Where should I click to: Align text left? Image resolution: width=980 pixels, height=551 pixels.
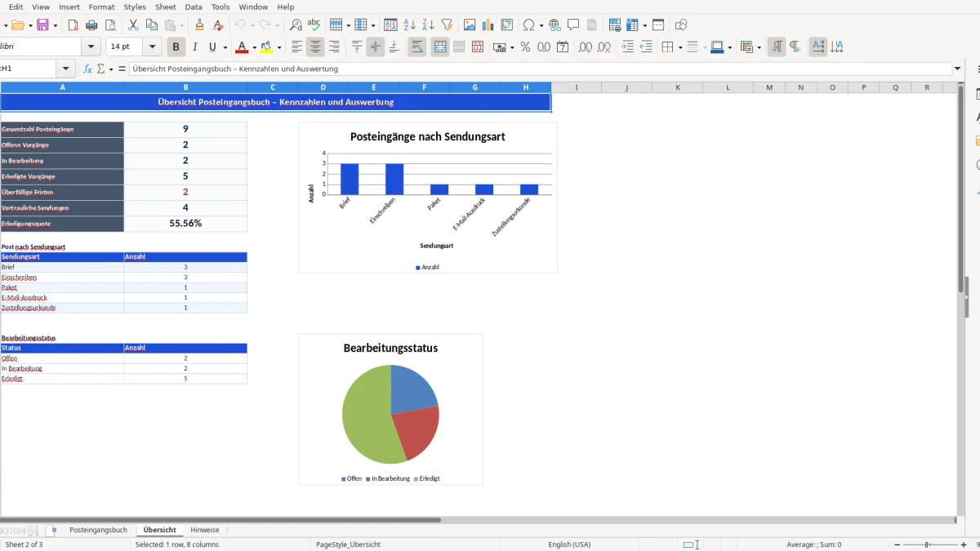tap(296, 47)
